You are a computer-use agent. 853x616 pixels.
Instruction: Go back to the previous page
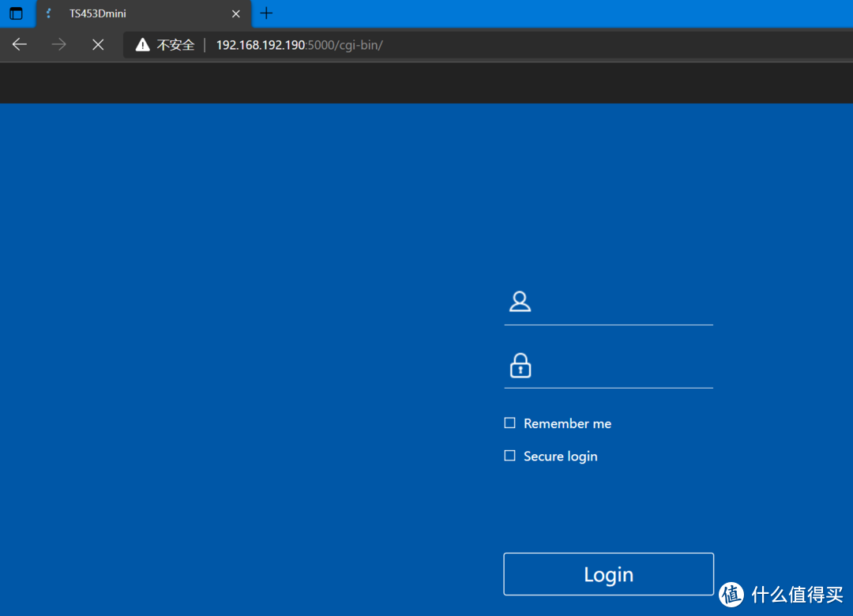coord(20,44)
